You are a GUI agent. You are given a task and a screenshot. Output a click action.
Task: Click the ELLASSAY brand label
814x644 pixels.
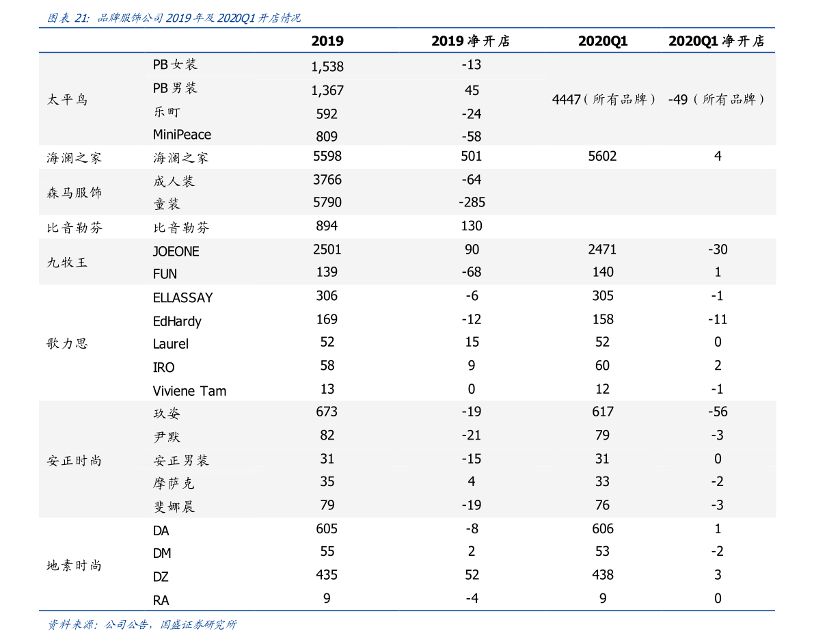click(182, 297)
